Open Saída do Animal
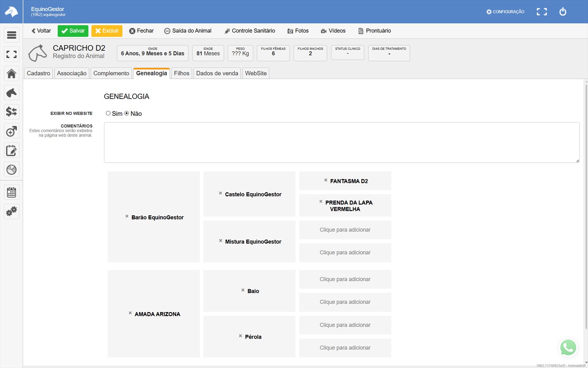This screenshot has height=368, width=588. [188, 31]
